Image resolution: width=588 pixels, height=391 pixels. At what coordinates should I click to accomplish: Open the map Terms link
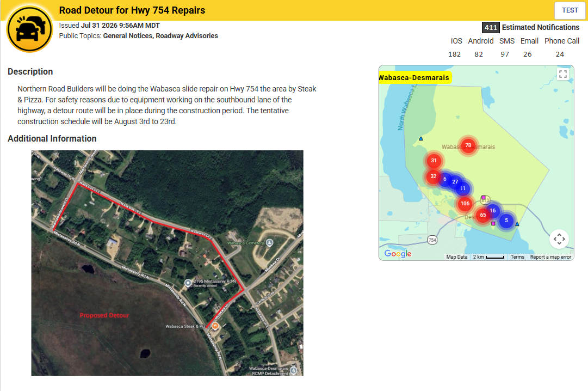(x=517, y=257)
